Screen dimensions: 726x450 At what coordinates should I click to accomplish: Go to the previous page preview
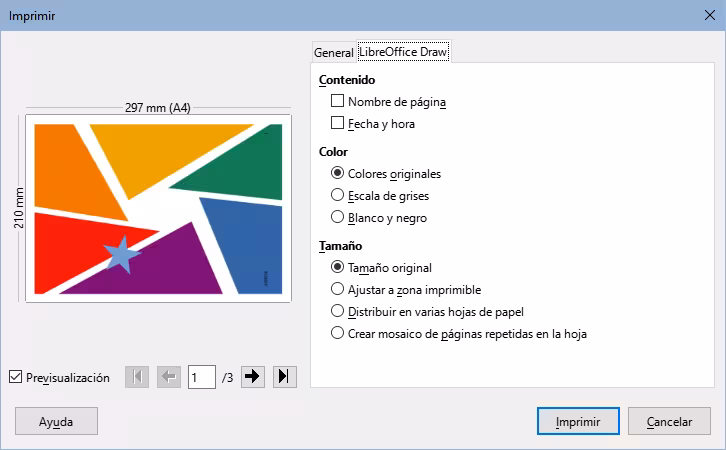pyautogui.click(x=169, y=377)
